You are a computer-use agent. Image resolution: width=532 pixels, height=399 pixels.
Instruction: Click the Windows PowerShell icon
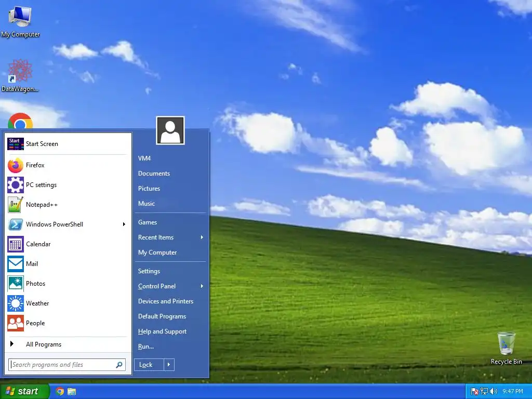pos(16,224)
